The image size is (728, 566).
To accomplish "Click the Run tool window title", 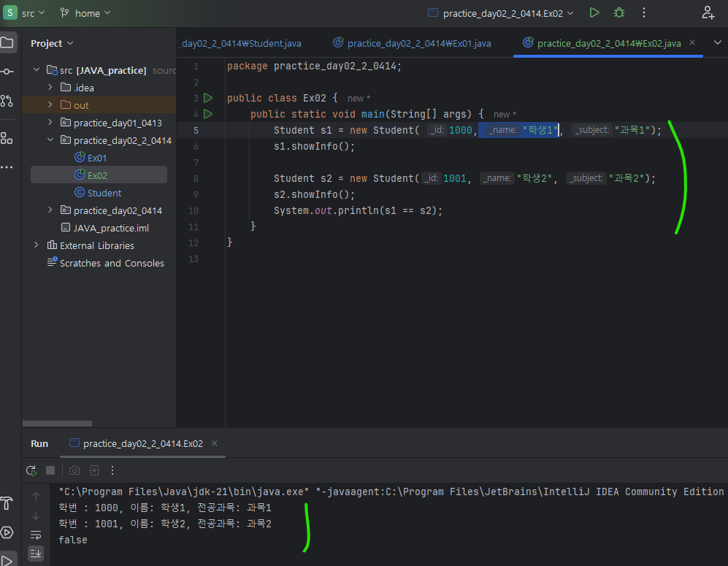I will point(39,443).
